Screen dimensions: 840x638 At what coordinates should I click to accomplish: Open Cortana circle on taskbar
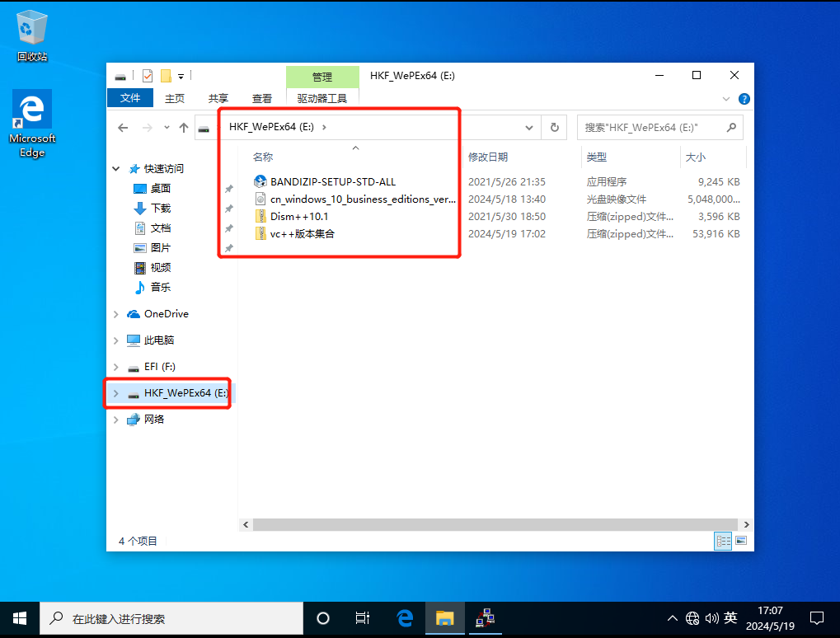(x=323, y=619)
